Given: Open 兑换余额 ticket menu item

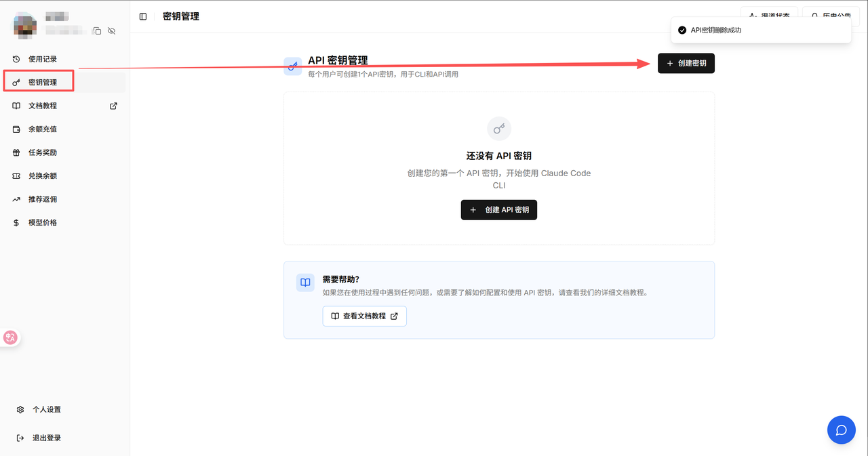Looking at the screenshot, I should point(43,175).
